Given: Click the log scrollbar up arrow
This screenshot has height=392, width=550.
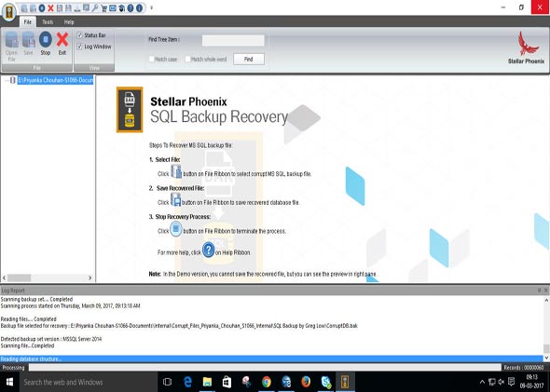Looking at the screenshot, I should (x=546, y=300).
